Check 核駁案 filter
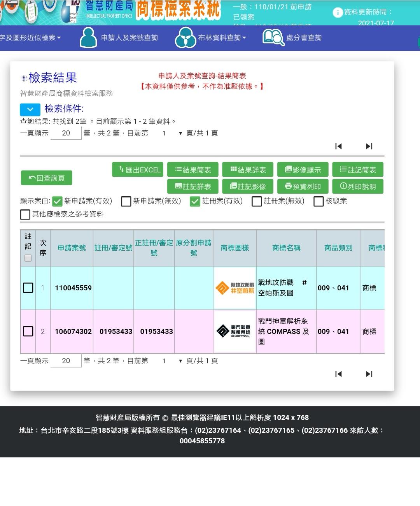 318,201
